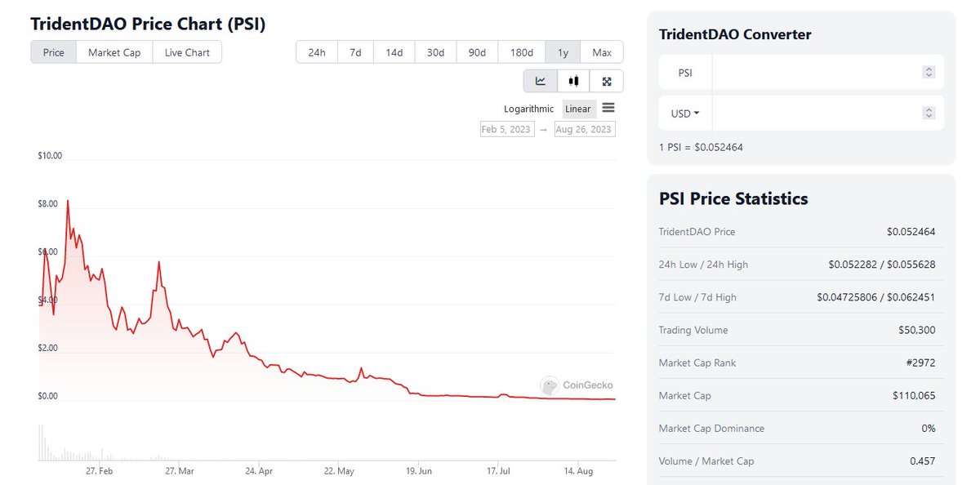Focus the USD amount input field
This screenshot has height=485, width=980.
tap(828, 113)
